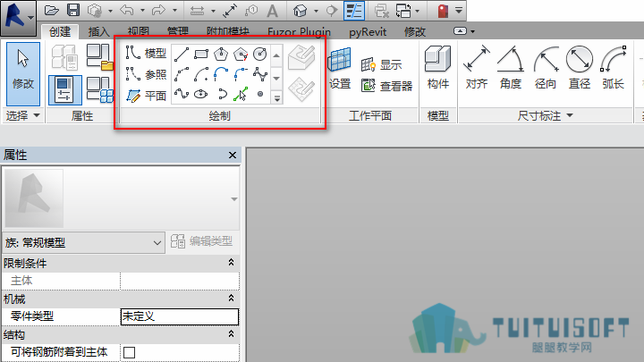Toggle the Thin Lines button

[354, 11]
